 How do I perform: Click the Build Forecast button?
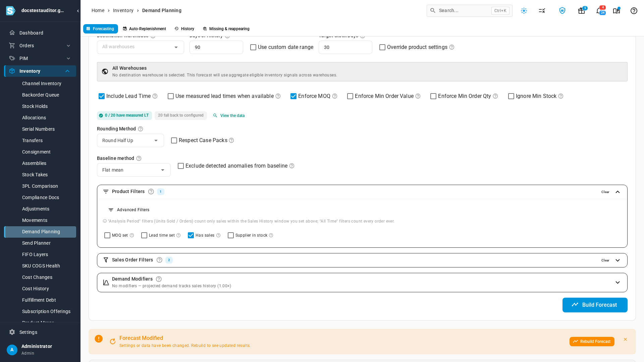point(595,305)
